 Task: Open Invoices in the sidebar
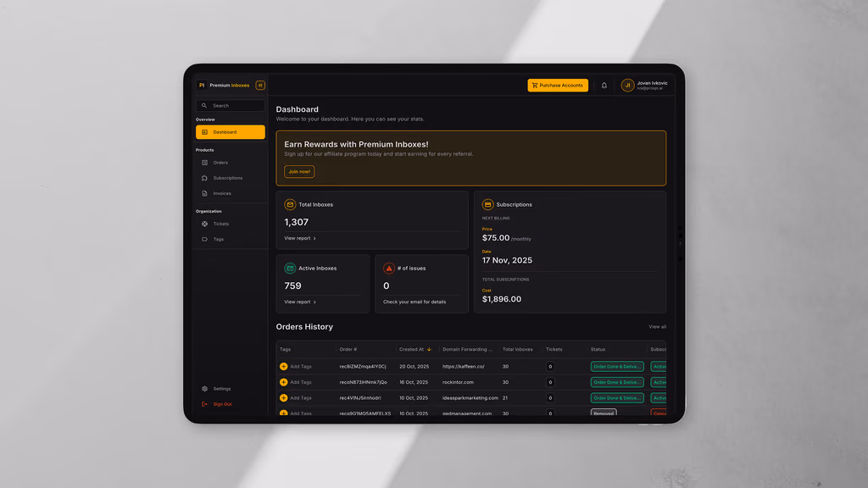coord(231,194)
